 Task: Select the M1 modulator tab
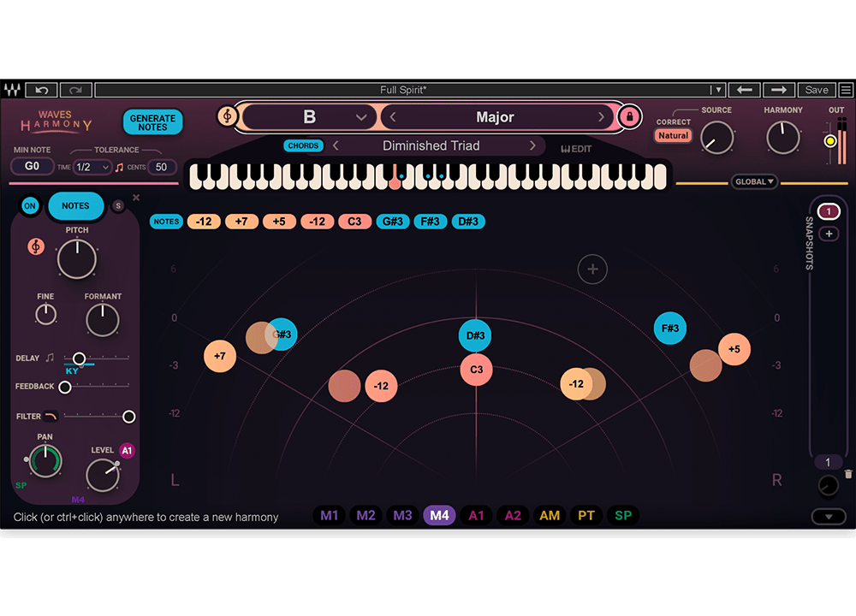click(330, 516)
